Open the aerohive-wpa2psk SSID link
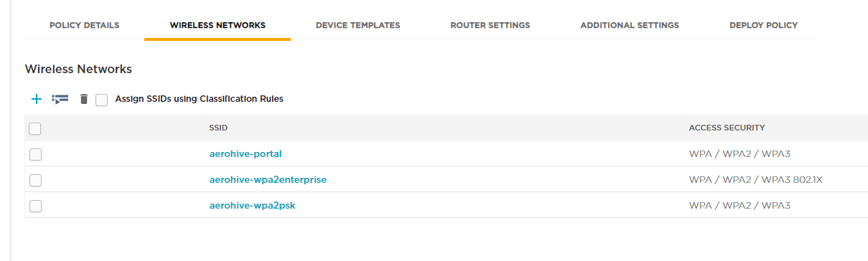This screenshot has width=868, height=261. 252,205
